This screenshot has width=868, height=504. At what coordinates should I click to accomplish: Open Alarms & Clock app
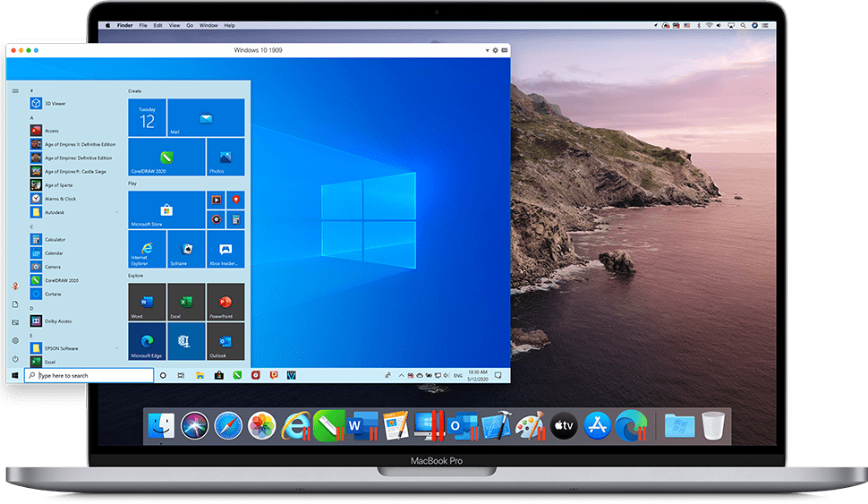coord(54,199)
